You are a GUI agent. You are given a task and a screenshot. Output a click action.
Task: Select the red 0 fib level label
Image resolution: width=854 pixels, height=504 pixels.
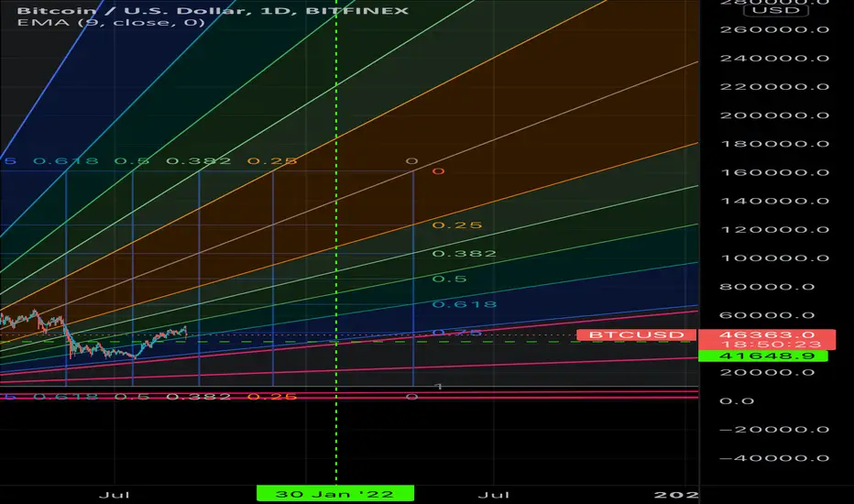point(438,171)
